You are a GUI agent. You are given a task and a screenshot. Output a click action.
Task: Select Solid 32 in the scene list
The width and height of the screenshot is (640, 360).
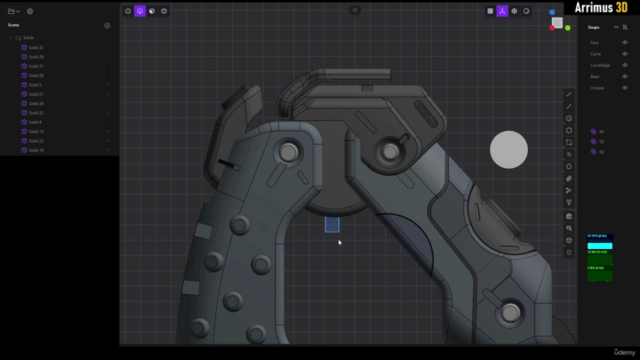click(x=36, y=48)
